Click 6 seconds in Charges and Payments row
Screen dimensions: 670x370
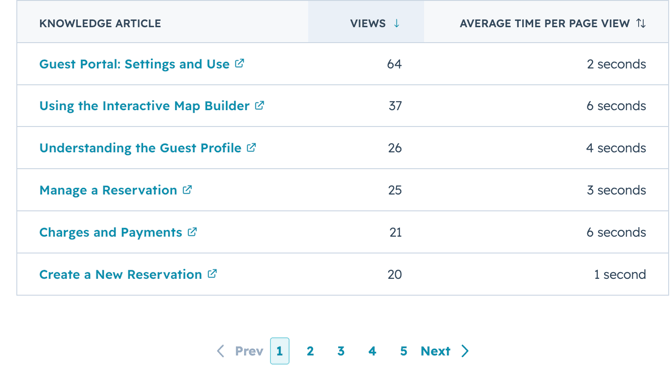click(x=616, y=232)
